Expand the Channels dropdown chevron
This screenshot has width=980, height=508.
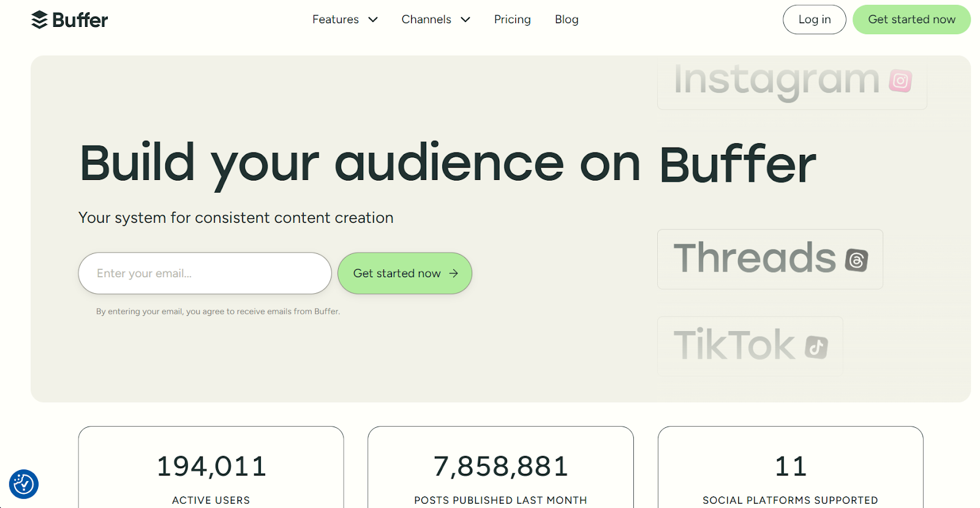466,20
